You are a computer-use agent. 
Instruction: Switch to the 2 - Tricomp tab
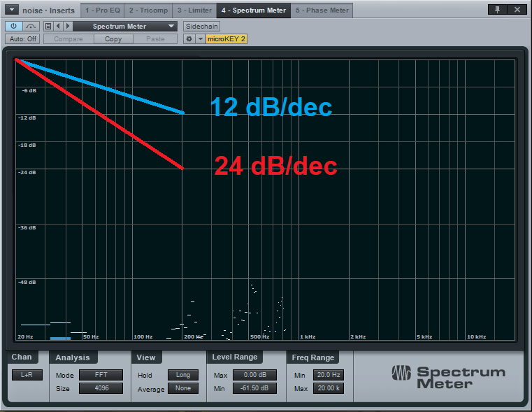[148, 10]
